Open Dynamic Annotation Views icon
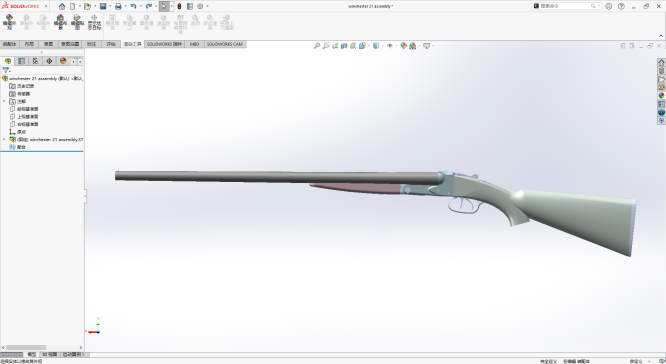The image size is (666, 364). coord(353,46)
